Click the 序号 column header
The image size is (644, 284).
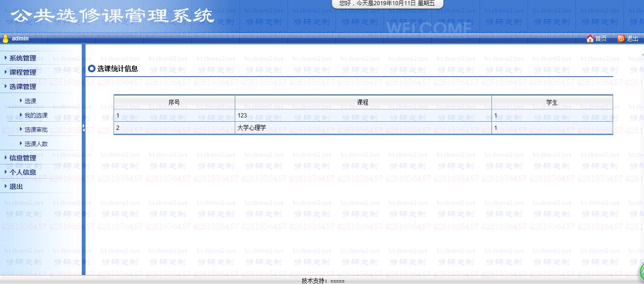174,102
